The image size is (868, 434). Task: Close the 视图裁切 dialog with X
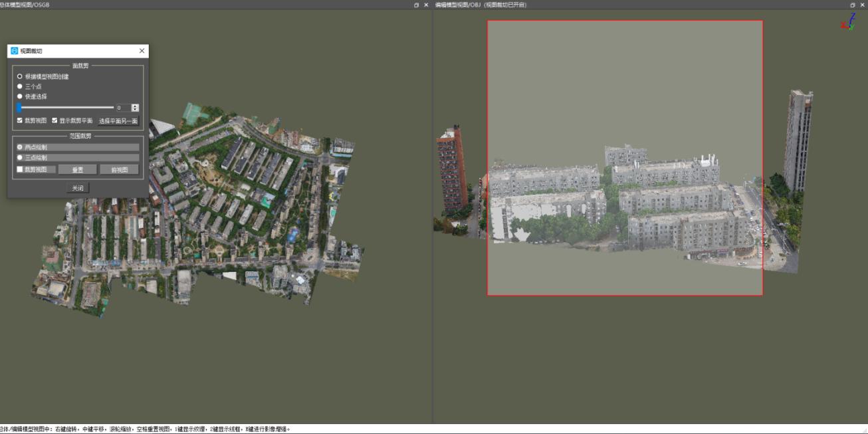tap(142, 51)
